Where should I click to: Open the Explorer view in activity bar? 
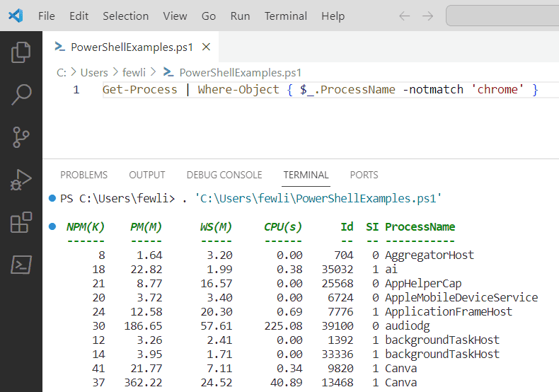(x=21, y=52)
